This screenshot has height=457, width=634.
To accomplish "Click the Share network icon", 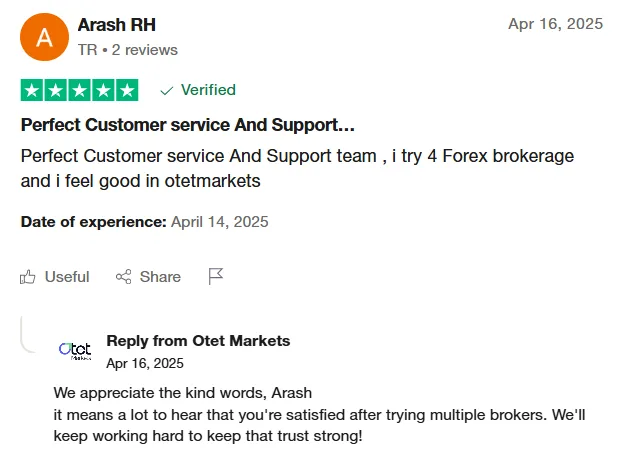I will [x=124, y=277].
